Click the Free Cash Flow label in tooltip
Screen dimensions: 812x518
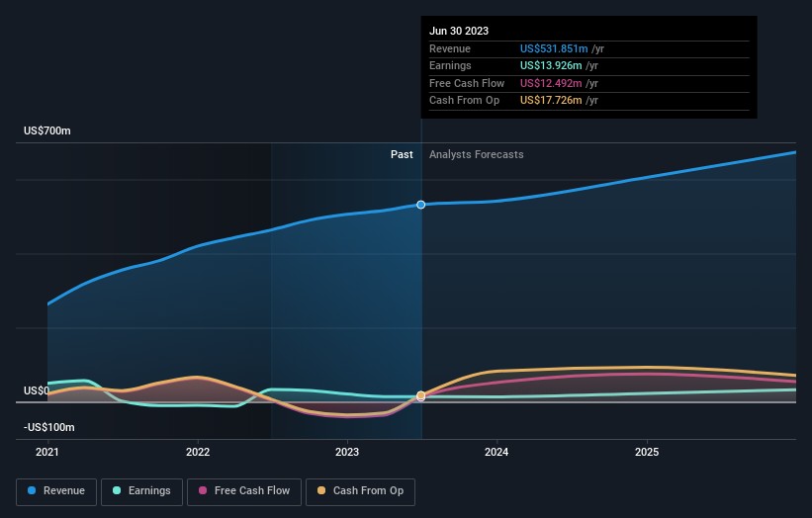click(467, 83)
